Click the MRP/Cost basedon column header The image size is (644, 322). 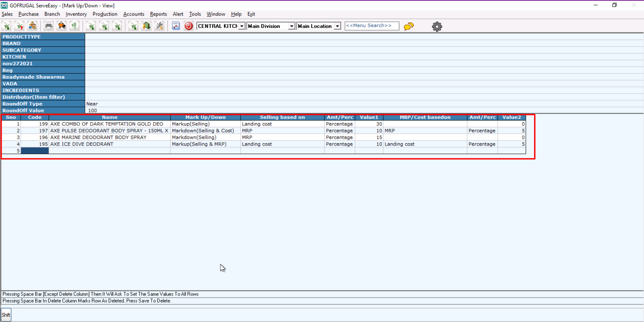(x=425, y=117)
